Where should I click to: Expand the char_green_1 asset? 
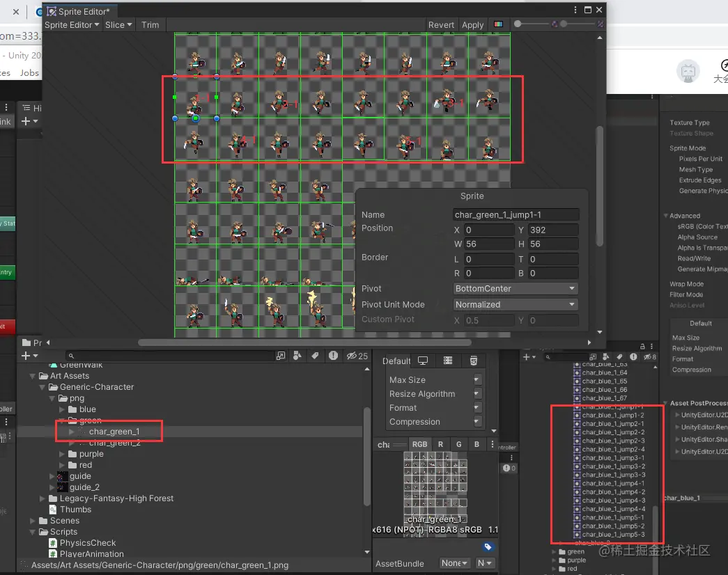[72, 432]
